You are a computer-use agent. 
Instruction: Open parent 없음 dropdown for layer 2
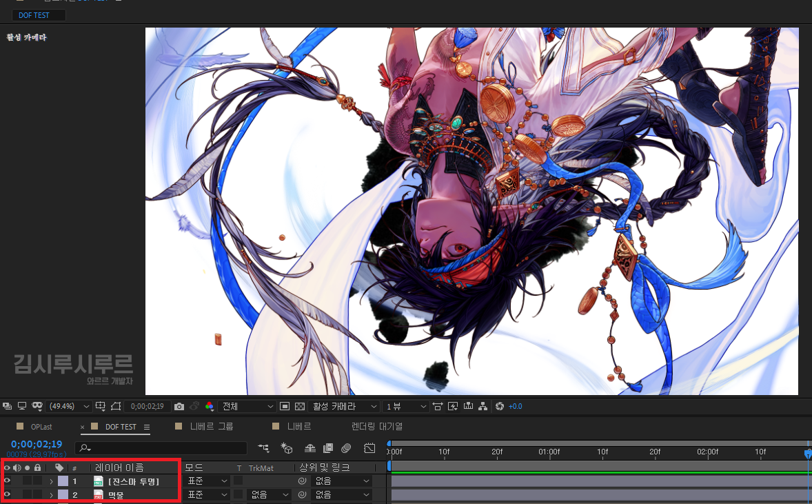point(341,494)
